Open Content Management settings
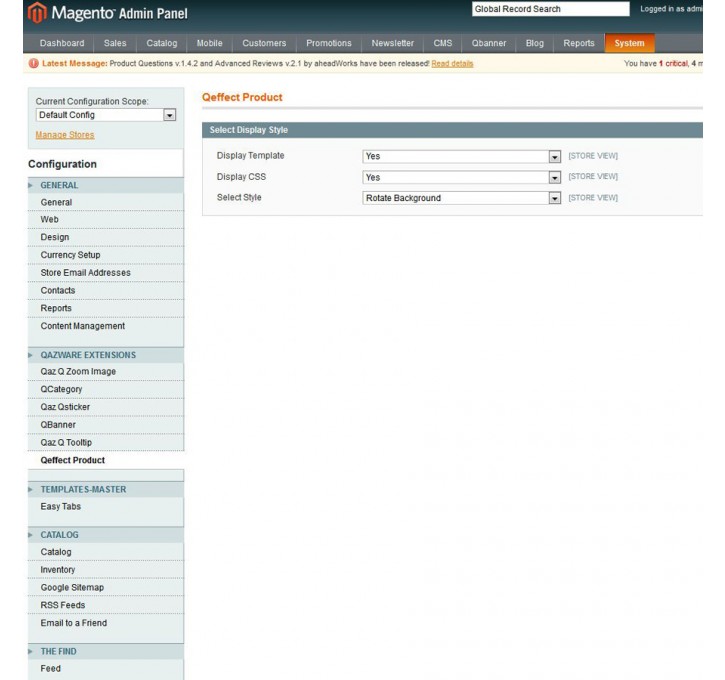 click(x=105, y=326)
